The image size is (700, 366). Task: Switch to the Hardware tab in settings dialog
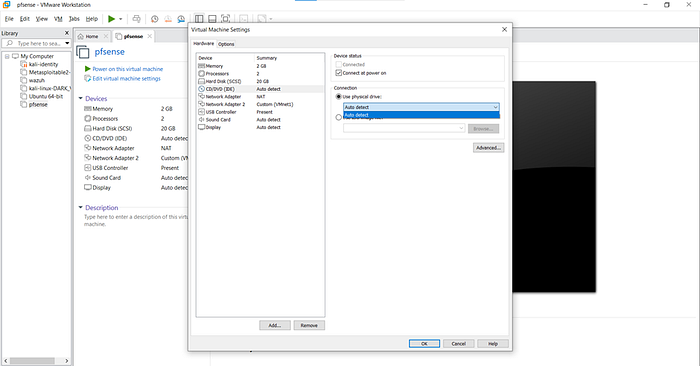(204, 43)
